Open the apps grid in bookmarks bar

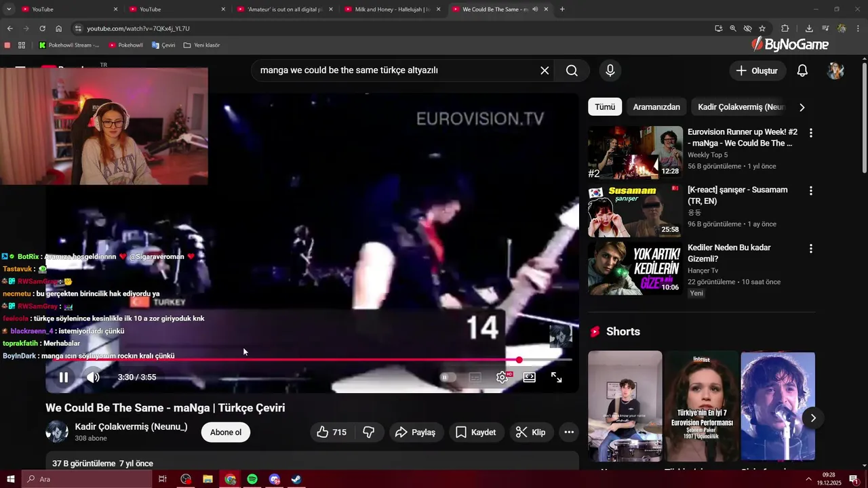tap(22, 45)
